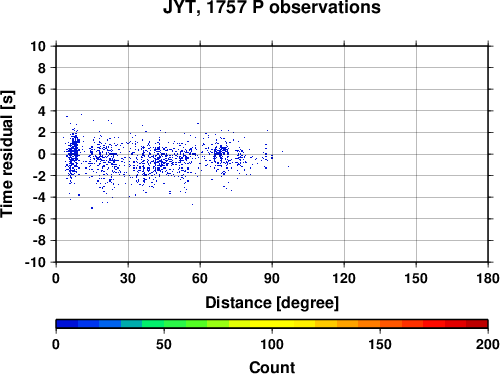This screenshot has width=500, height=374.
Task: Click the colorbar tick label 150
Action: tap(380, 344)
